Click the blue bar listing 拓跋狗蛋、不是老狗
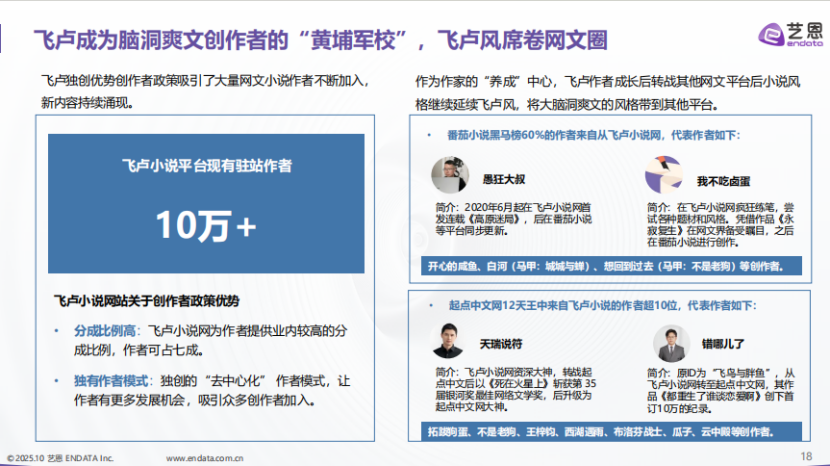The height and width of the screenshot is (466, 830). [611, 432]
